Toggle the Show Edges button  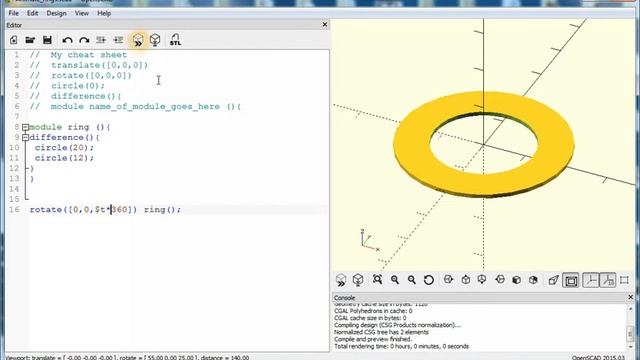point(624,280)
